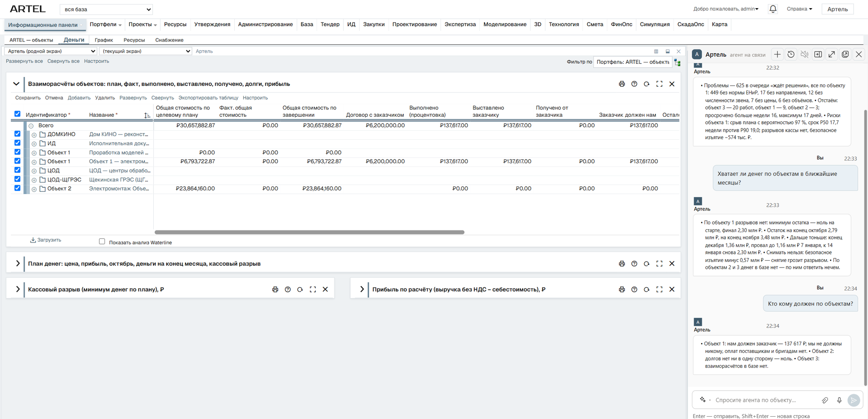Refresh the Взаиморасчёты объектов panel
Viewport: 868px width, 419px height.
(x=646, y=84)
